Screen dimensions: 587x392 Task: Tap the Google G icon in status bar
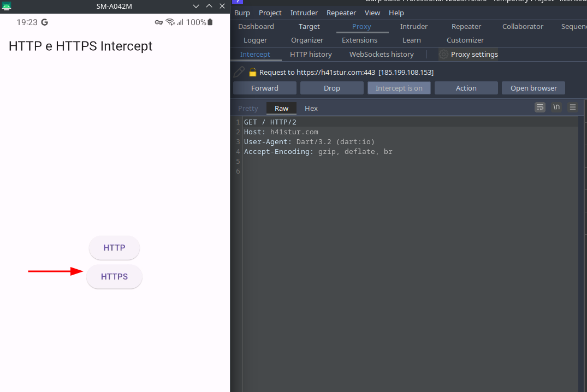point(44,22)
